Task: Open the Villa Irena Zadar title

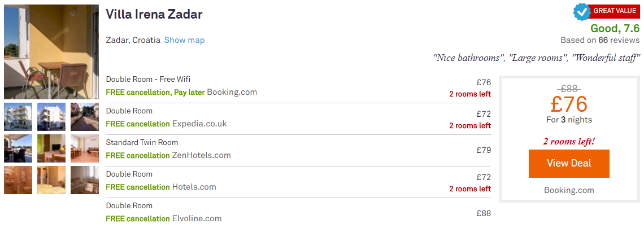Action: 154,15
